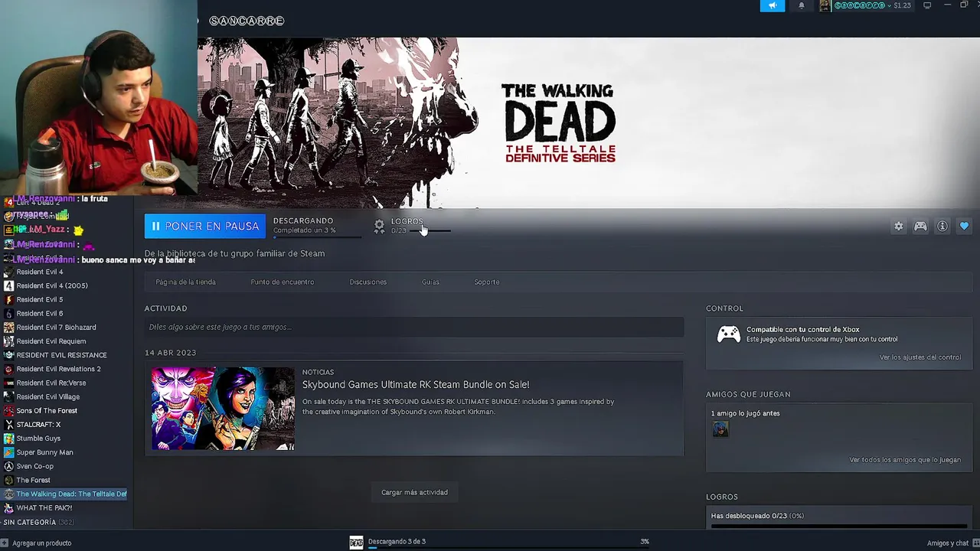The height and width of the screenshot is (551, 980).
Task: Select Resident Evil 5 in library
Action: point(40,299)
